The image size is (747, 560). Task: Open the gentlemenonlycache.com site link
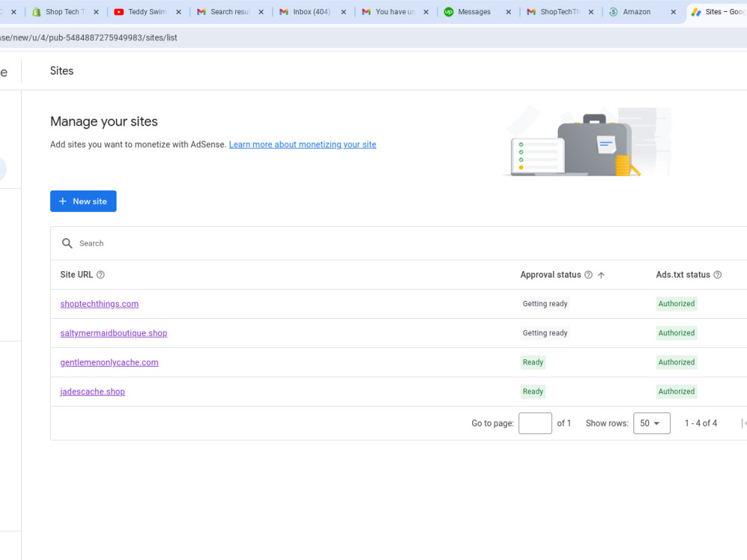(x=110, y=362)
